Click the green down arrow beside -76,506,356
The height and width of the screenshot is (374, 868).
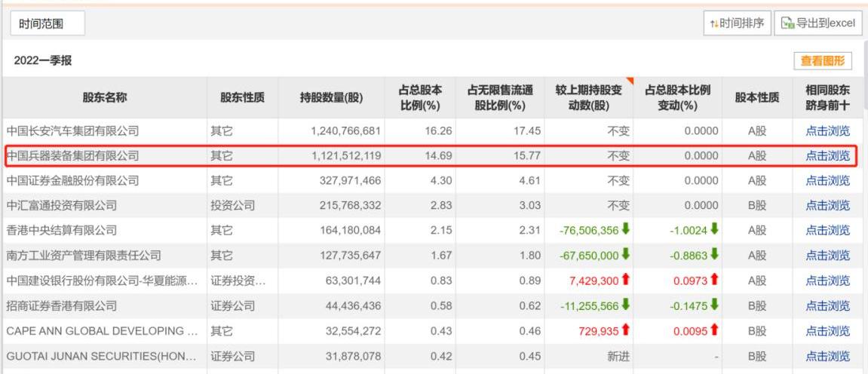pos(625,229)
